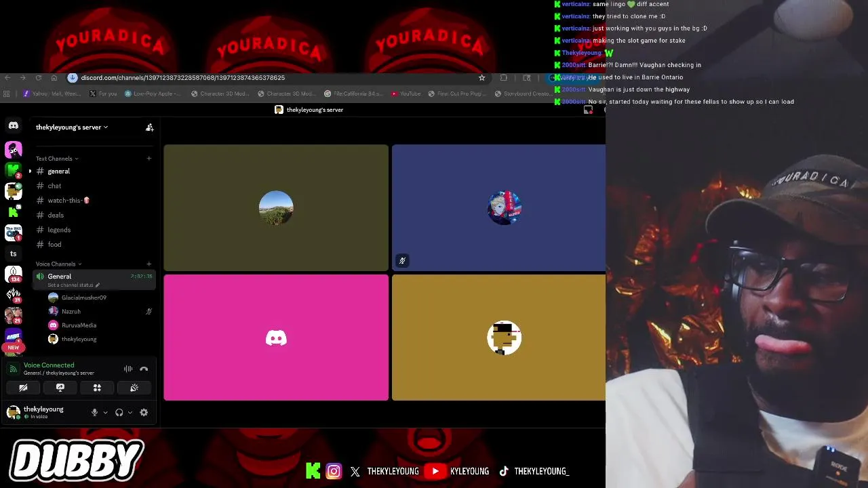Click the red NEW pill in server list
The width and height of the screenshot is (868, 488).
click(13, 348)
